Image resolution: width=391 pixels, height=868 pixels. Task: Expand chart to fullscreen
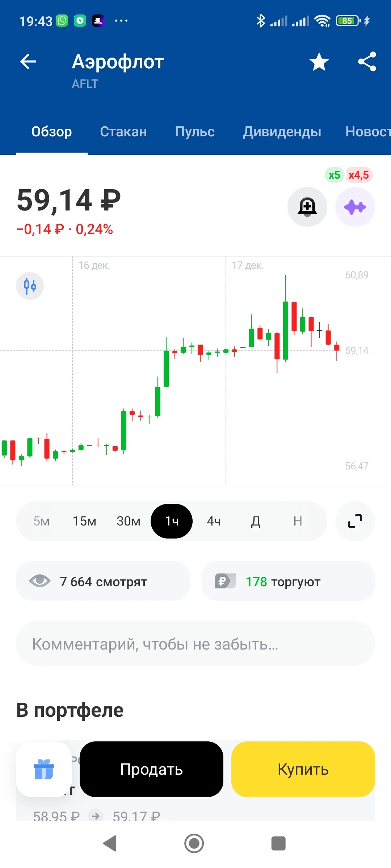355,521
